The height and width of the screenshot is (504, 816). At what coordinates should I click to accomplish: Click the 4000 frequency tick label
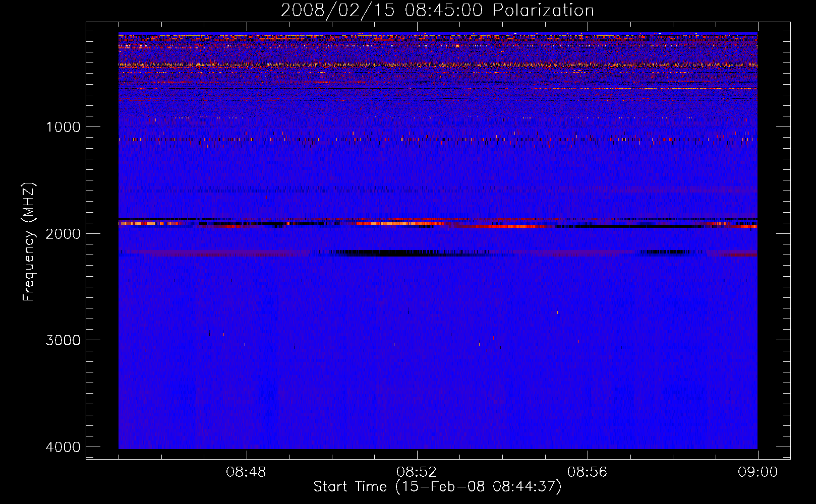pos(63,447)
